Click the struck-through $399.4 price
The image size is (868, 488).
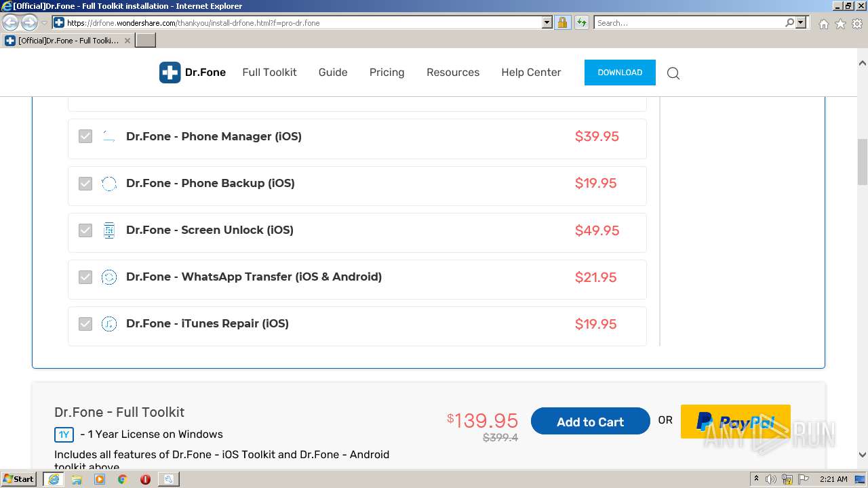click(500, 438)
